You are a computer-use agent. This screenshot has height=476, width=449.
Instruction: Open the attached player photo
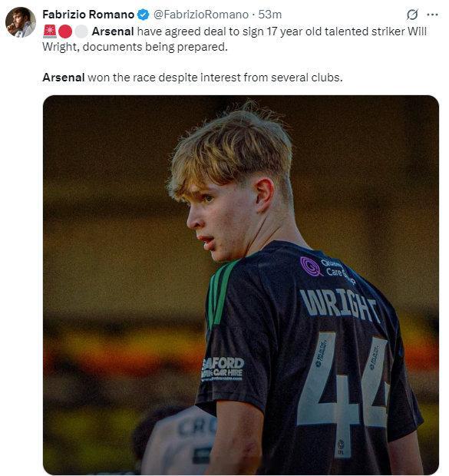click(241, 285)
